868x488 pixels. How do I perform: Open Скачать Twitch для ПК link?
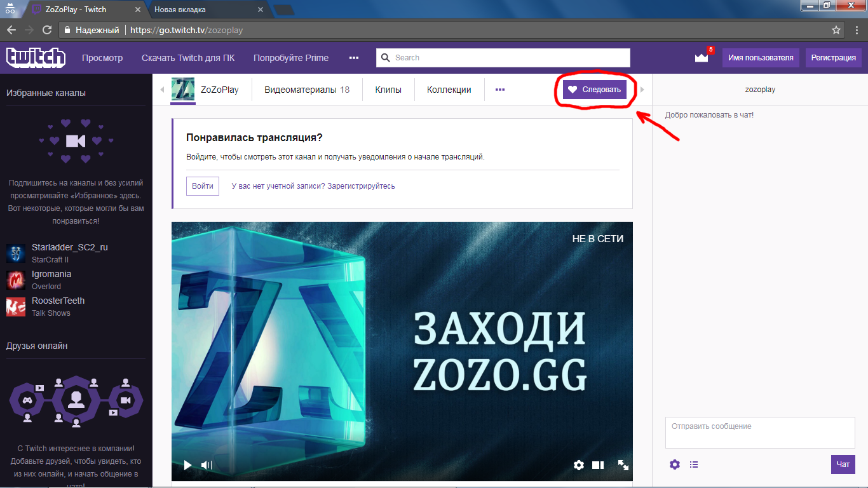[x=188, y=58]
